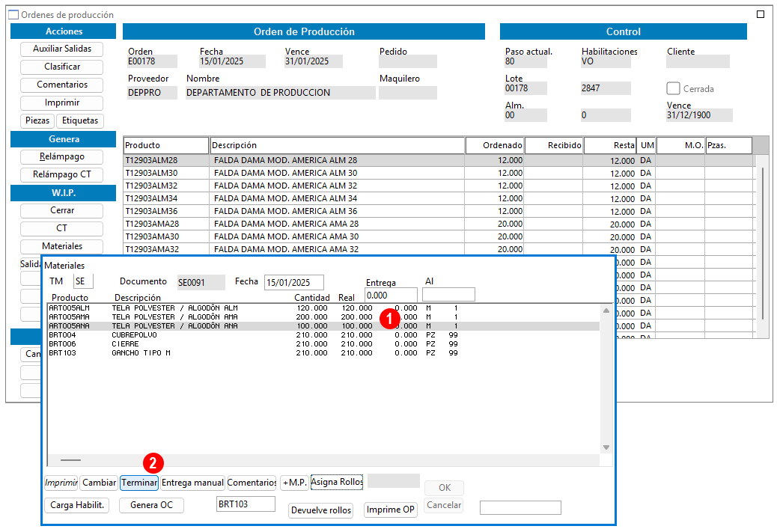Open the Clasificar action

tap(62, 67)
